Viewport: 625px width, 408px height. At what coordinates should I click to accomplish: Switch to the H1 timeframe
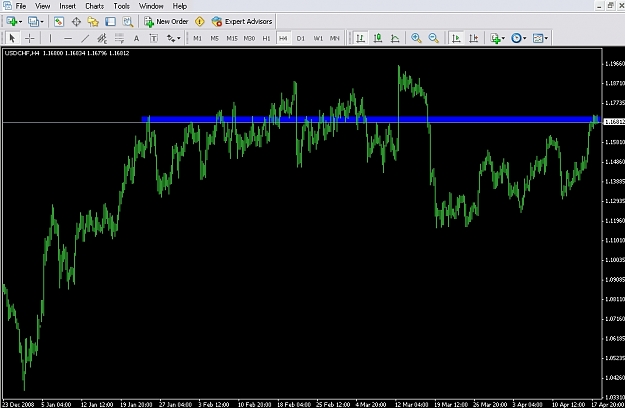pyautogui.click(x=266, y=38)
